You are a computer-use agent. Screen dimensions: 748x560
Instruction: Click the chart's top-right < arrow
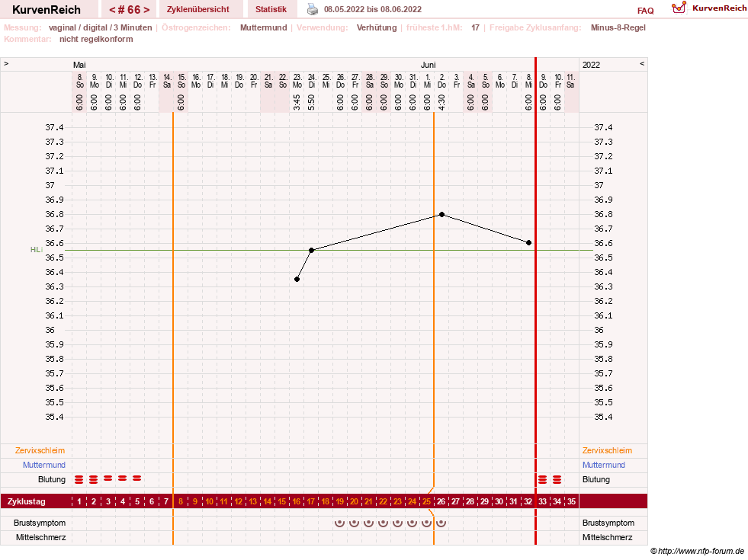[642, 63]
